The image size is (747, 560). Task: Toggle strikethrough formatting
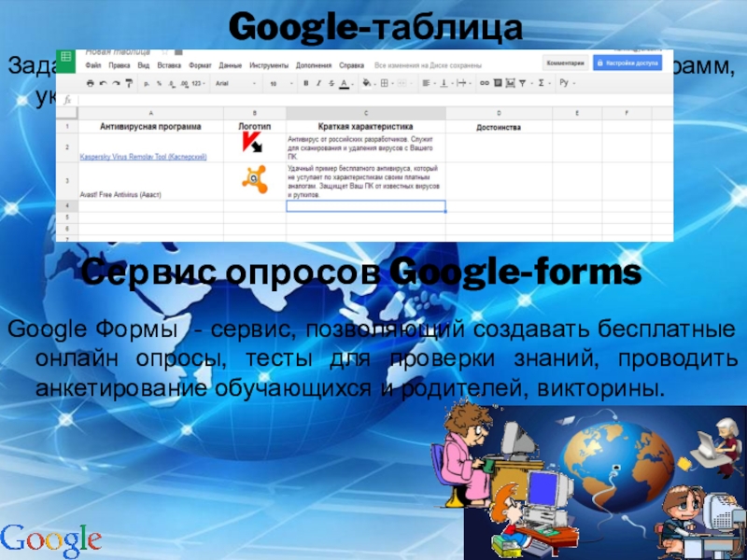[x=331, y=83]
